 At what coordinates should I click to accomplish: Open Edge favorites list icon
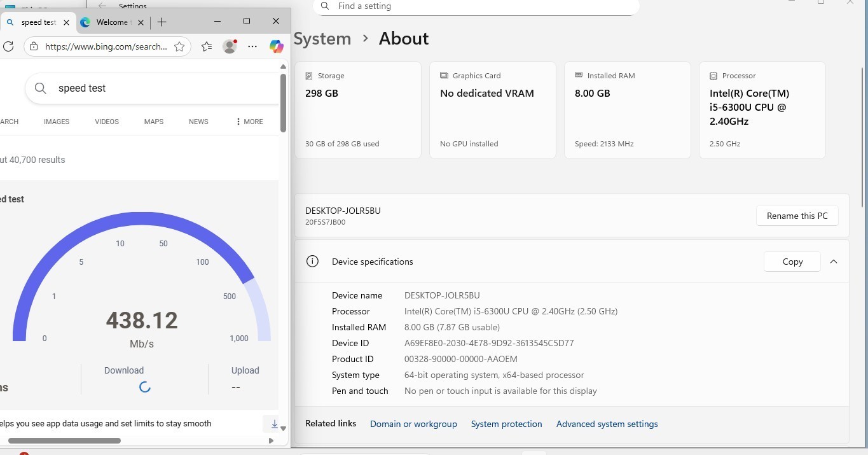coord(207,46)
